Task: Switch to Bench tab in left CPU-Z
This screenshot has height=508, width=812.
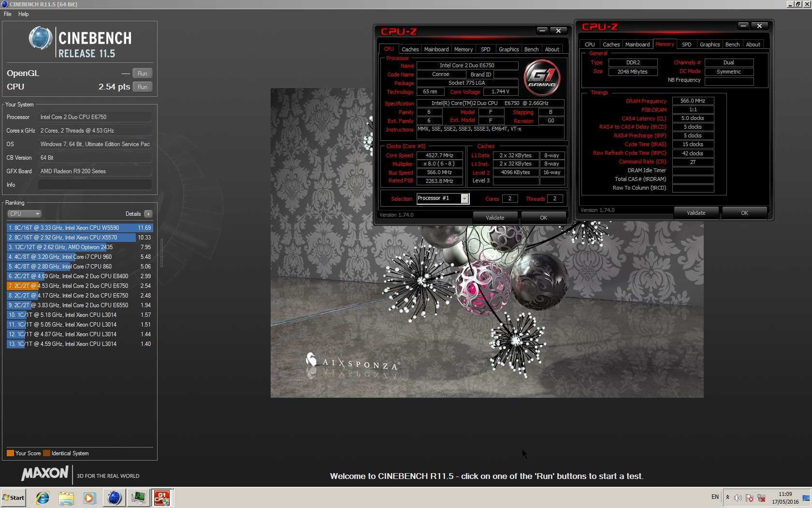Action: pyautogui.click(x=531, y=49)
